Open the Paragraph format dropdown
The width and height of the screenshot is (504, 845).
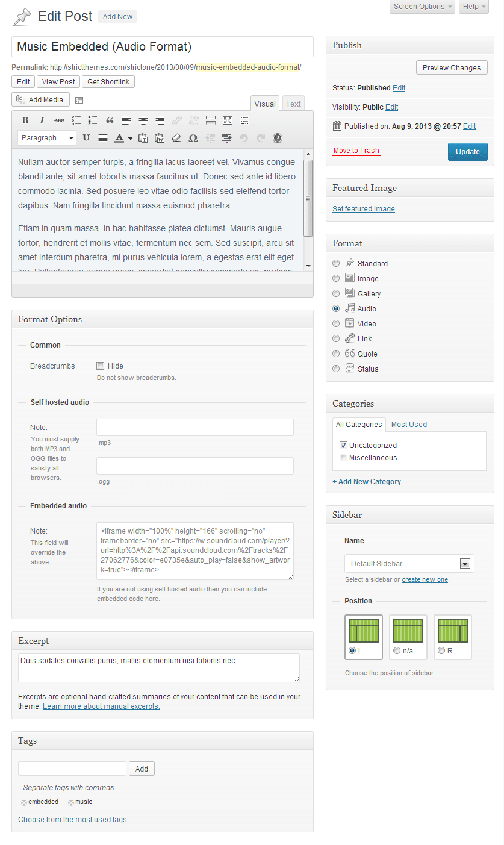click(x=47, y=138)
